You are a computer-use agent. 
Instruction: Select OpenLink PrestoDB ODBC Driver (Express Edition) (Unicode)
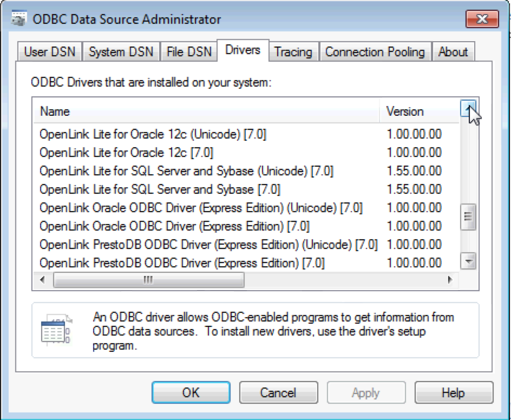coord(208,245)
